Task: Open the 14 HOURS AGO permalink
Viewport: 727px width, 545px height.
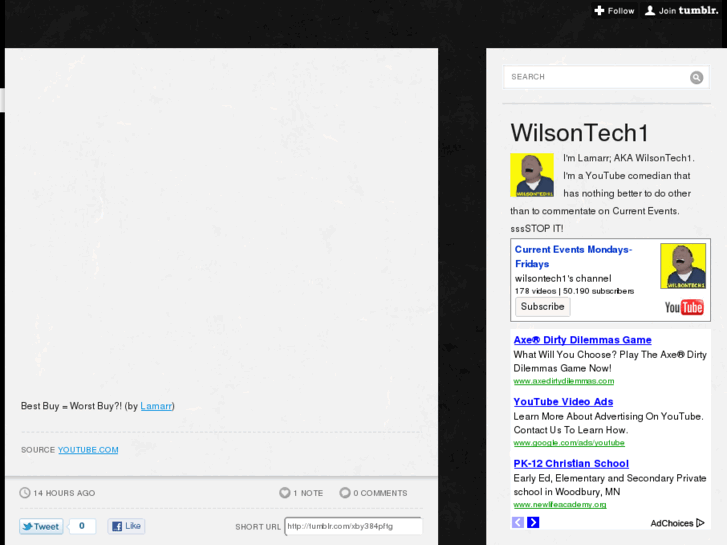Action: click(64, 493)
